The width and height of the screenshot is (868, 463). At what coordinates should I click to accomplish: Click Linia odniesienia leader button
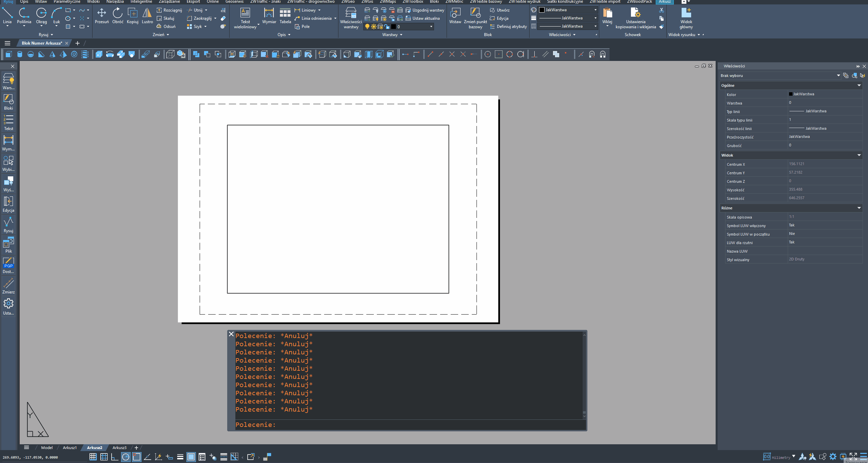tap(313, 18)
